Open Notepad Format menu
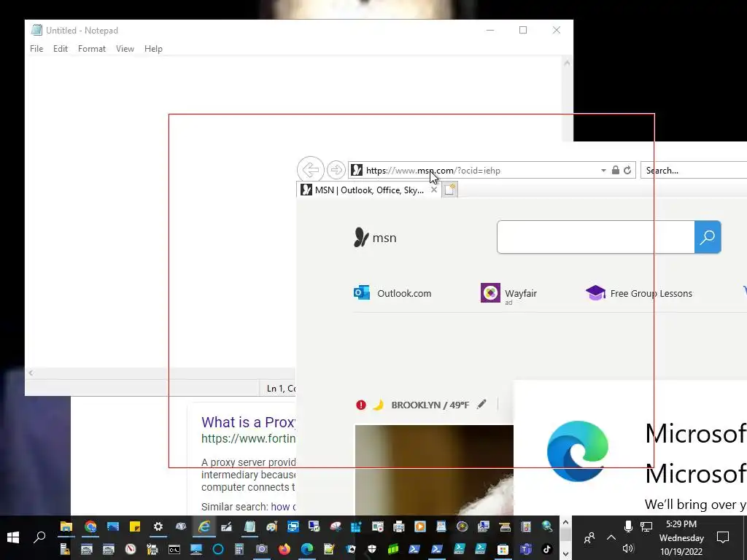 (x=91, y=49)
